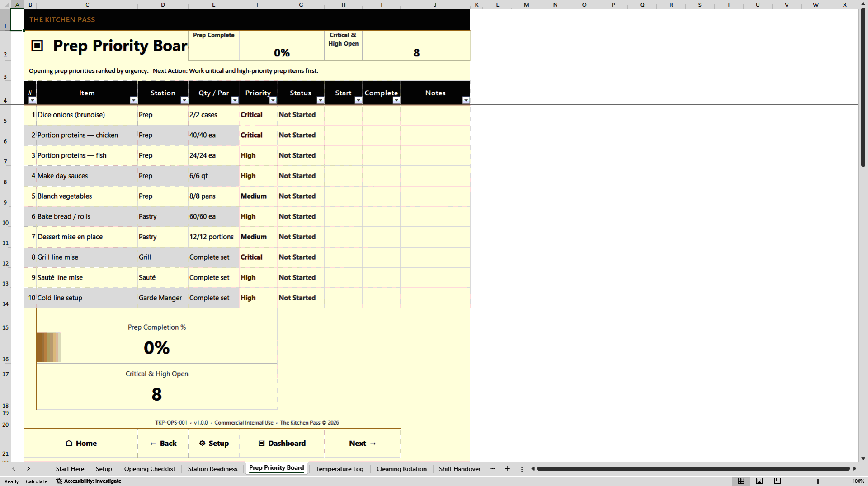Viewport: 868px width, 486px height.
Task: Click the Next navigation button
Action: [x=363, y=443]
